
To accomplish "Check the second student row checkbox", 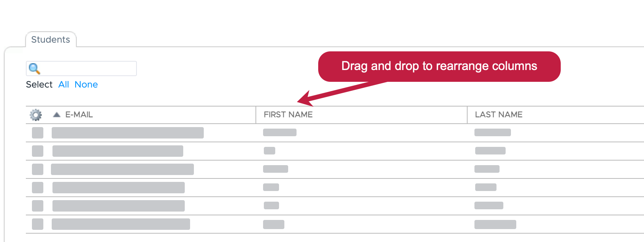I will tap(38, 151).
